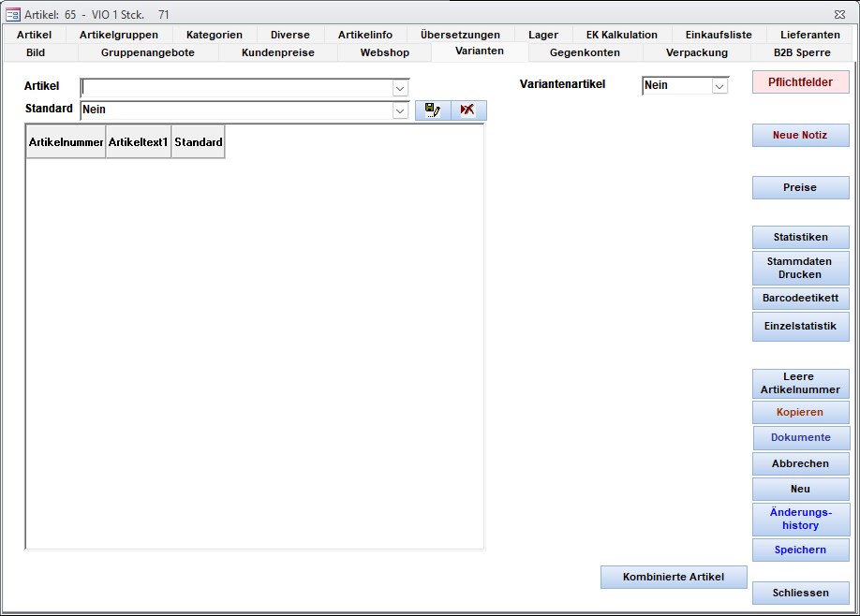The image size is (860, 616).
Task: Open Pflichtfelder via the pink button
Action: tap(800, 82)
